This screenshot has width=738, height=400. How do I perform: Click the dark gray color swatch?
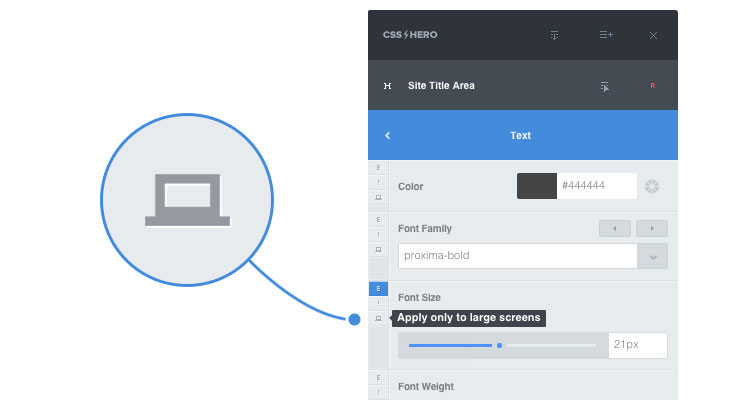point(537,186)
